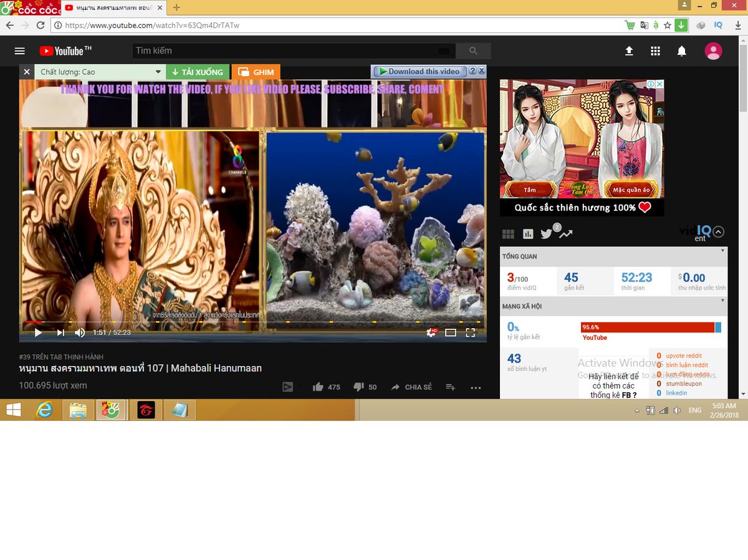
Task: Click the TẢI XUỐNG download button
Action: pyautogui.click(x=198, y=72)
